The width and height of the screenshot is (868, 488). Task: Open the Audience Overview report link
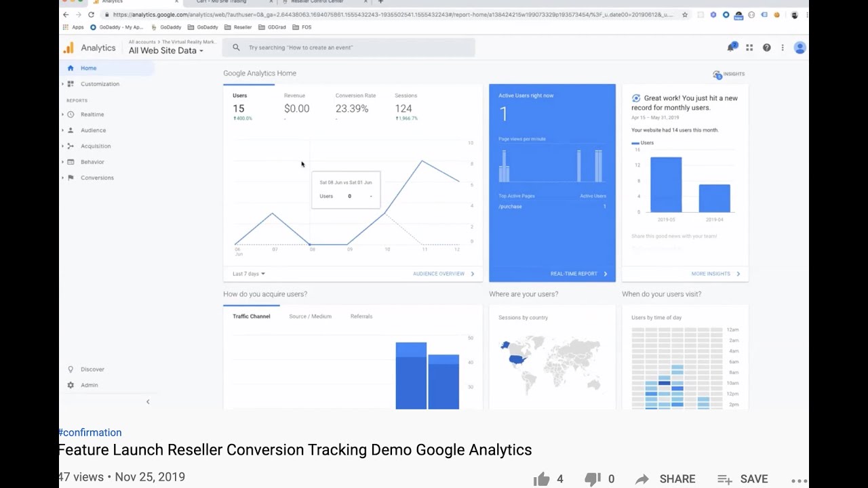tap(443, 274)
